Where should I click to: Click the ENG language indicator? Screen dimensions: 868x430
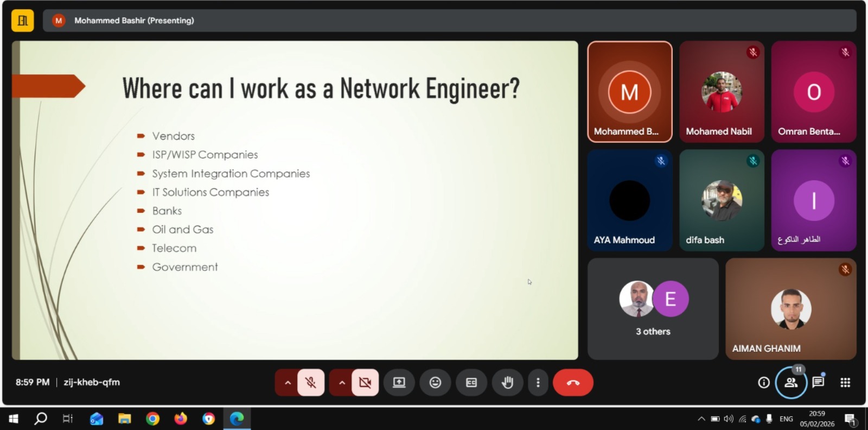(x=786, y=419)
